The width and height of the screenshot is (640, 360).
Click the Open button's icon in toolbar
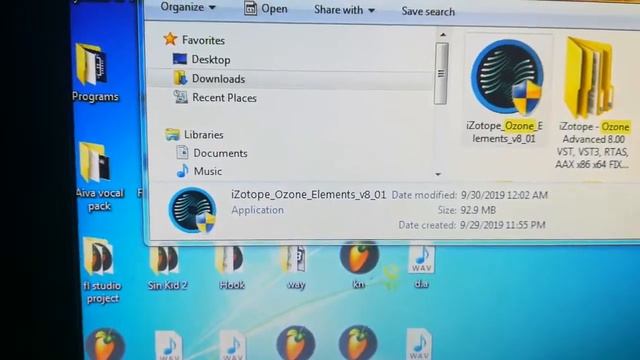point(251,8)
